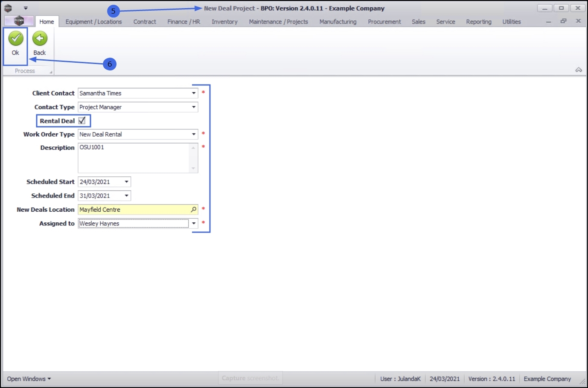The width and height of the screenshot is (588, 388).
Task: Click the Description scrollbar up arrow
Action: pos(193,148)
